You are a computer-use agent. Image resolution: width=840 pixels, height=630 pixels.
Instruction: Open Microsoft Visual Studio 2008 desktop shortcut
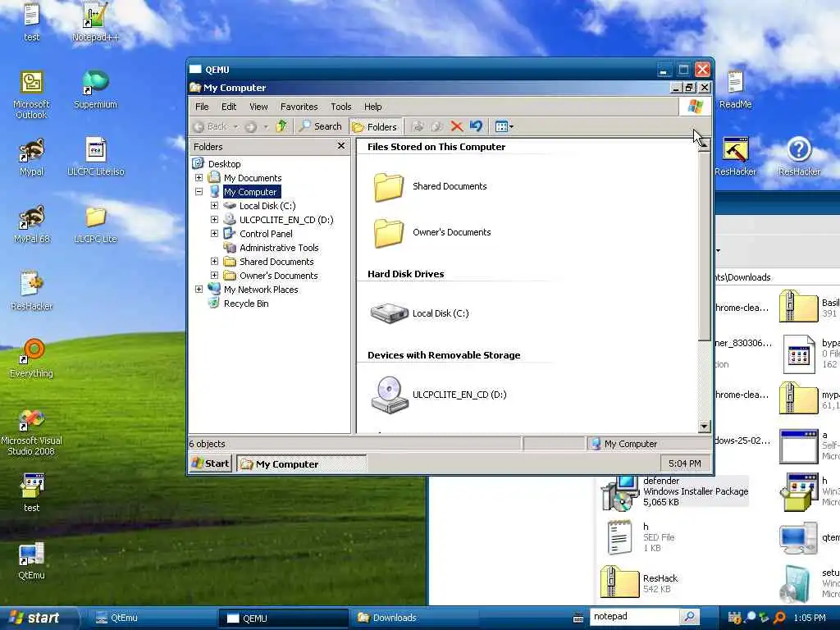[31, 431]
